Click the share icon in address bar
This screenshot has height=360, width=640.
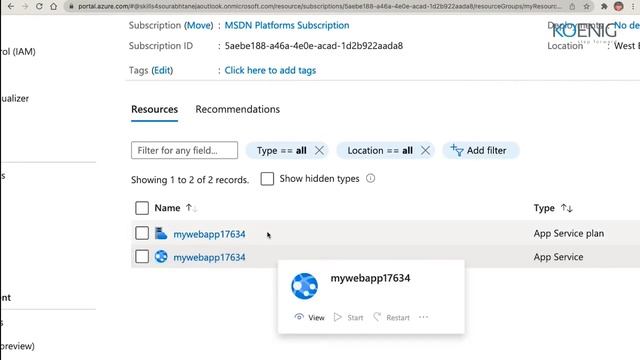click(x=572, y=7)
